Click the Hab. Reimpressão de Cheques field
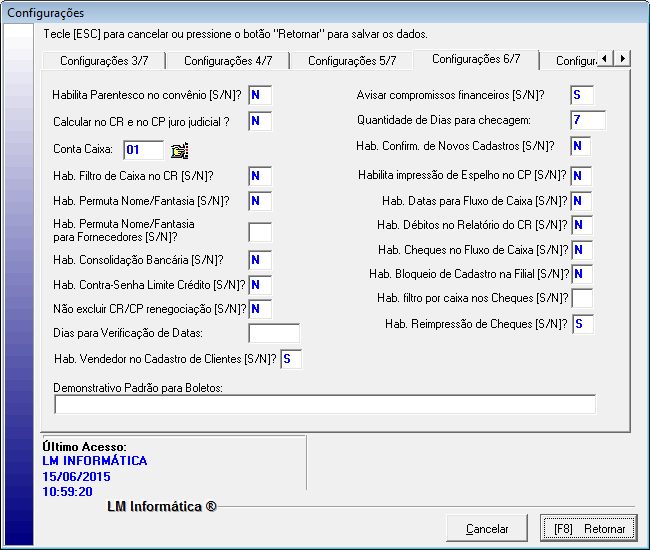 click(582, 324)
